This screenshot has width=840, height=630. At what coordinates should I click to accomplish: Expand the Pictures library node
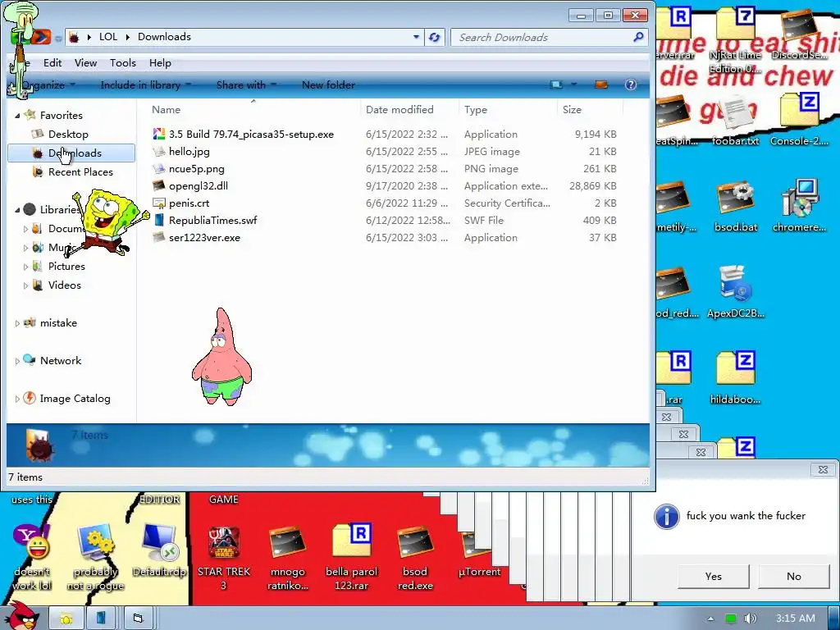pos(25,267)
